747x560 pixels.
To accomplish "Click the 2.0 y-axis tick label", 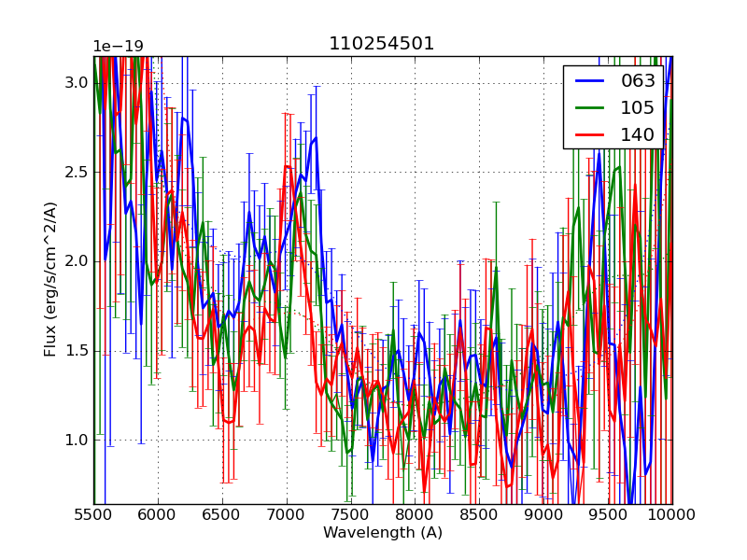I will 77,261.
